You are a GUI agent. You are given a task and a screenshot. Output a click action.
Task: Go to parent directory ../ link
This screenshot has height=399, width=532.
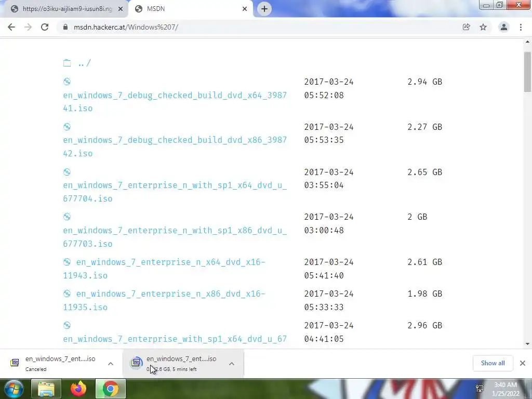85,63
